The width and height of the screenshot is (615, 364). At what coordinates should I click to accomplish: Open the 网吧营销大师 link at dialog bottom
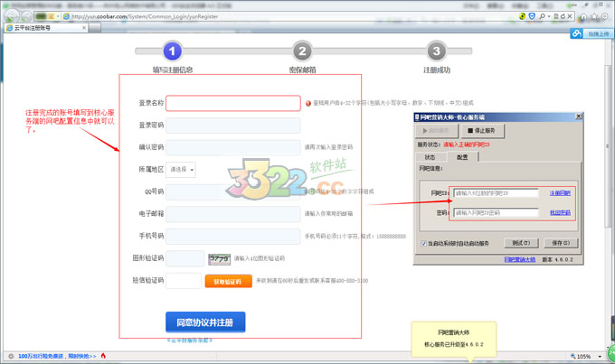(520, 259)
